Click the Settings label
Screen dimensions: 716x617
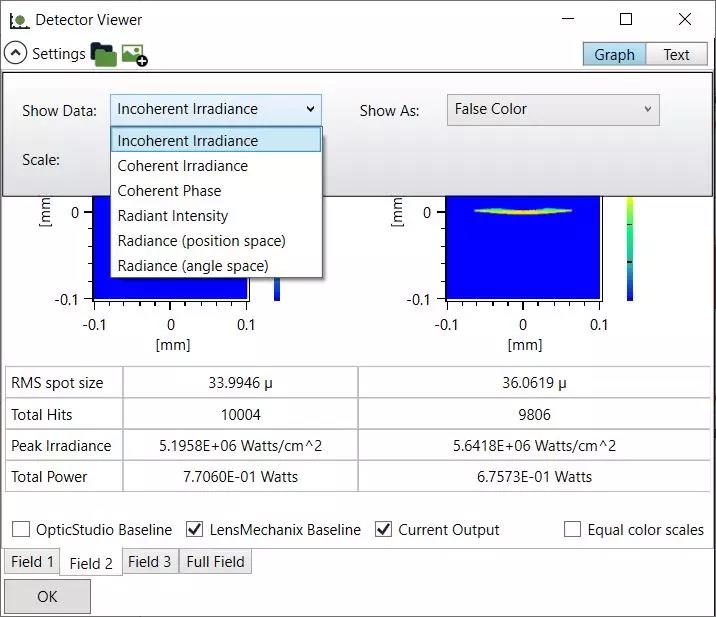[58, 53]
